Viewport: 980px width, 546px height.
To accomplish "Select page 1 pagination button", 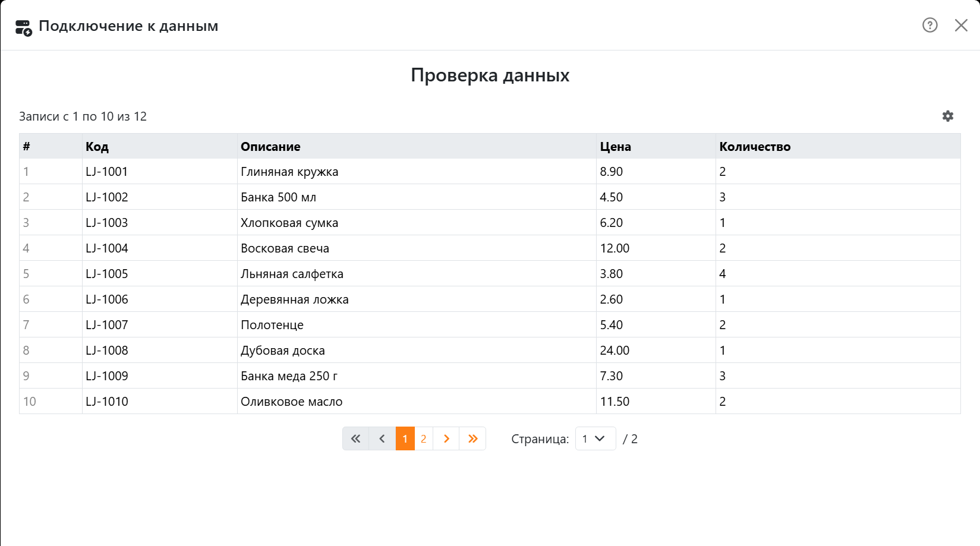I will [405, 438].
